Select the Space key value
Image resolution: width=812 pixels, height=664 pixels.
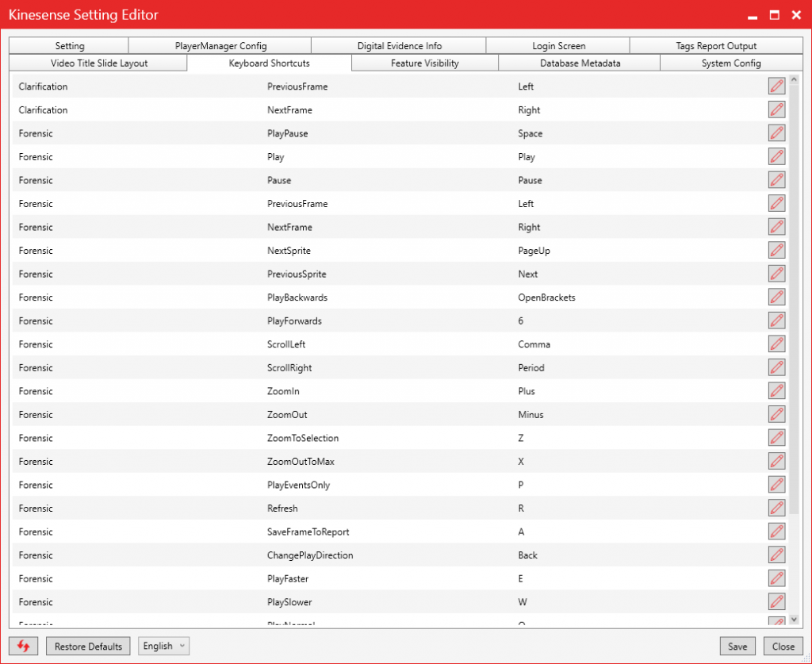coord(530,133)
